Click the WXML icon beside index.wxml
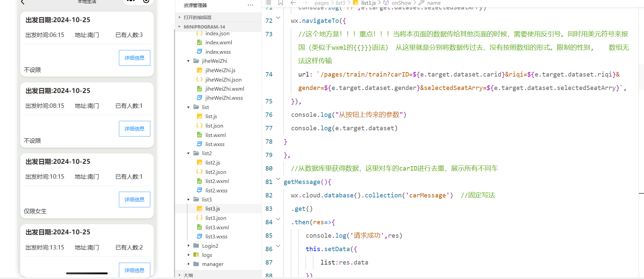 point(199,43)
